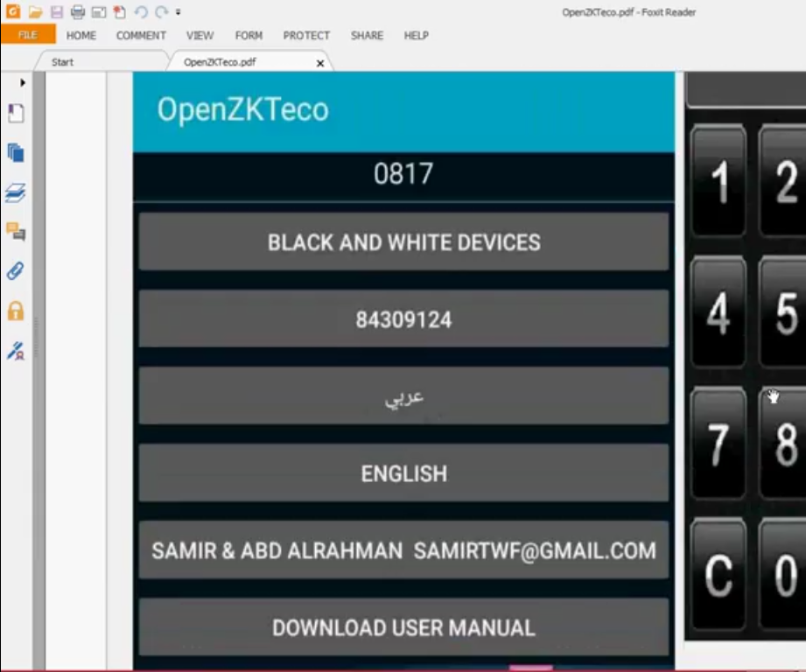Click DOWNLOAD USER MANUAL button
The height and width of the screenshot is (672, 806).
pyautogui.click(x=403, y=626)
